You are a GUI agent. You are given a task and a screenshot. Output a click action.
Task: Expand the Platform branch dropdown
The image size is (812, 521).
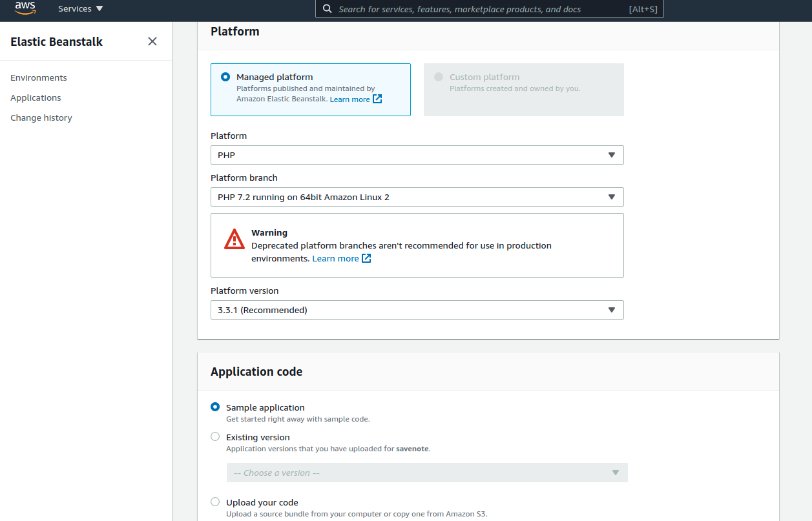[x=417, y=197]
